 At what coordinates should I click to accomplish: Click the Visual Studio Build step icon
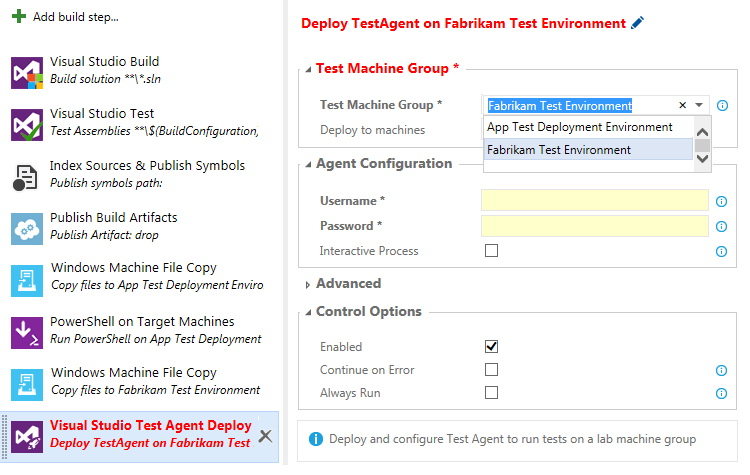pyautogui.click(x=26, y=72)
